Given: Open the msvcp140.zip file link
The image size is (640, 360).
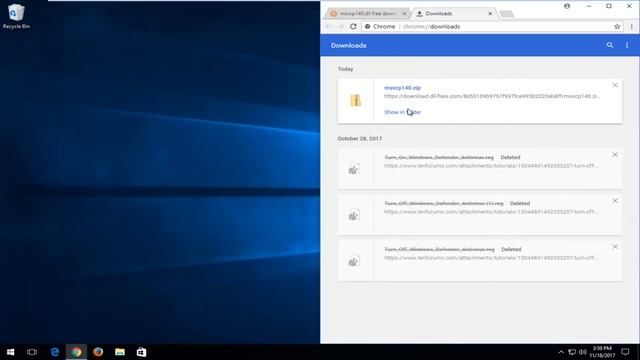Looking at the screenshot, I should [402, 88].
